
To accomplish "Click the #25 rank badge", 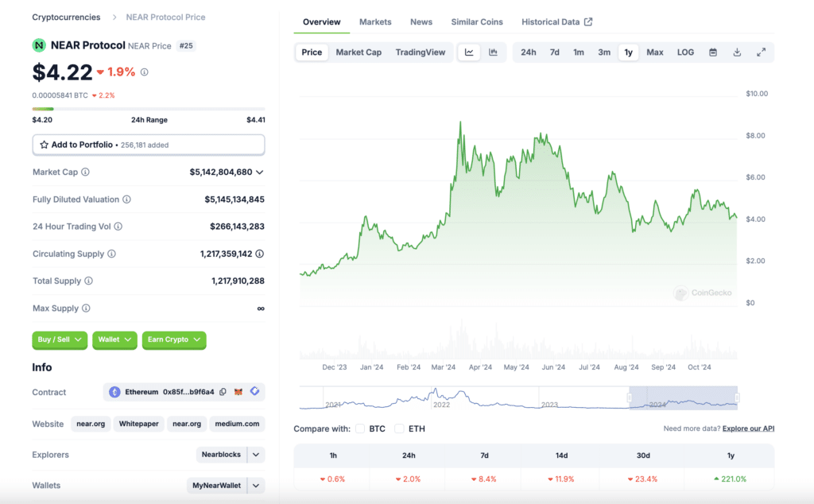I will 186,45.
